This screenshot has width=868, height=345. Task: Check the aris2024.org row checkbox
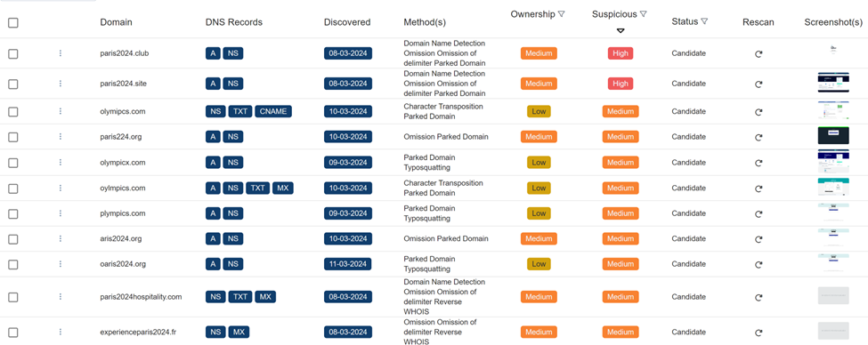click(13, 239)
